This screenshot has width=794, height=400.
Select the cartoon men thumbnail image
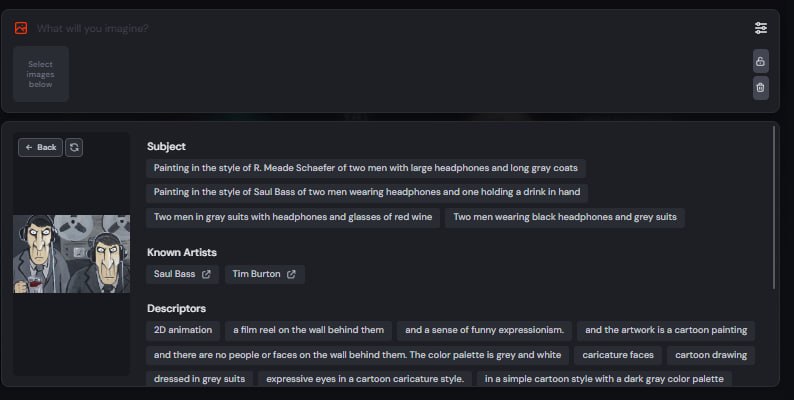click(x=71, y=254)
